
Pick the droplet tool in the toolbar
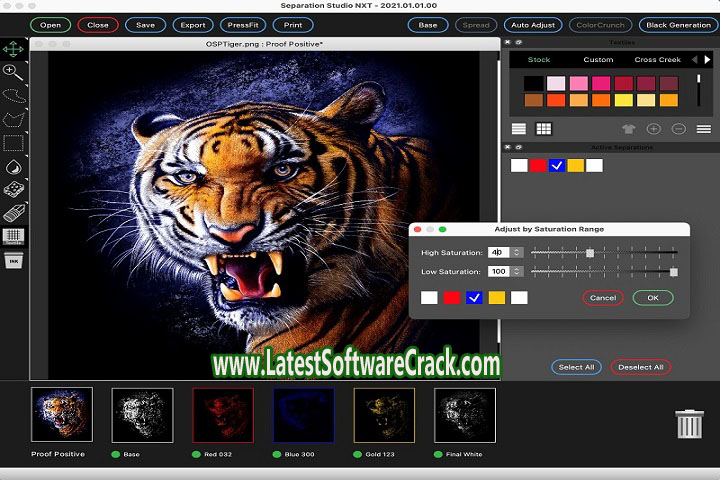pyautogui.click(x=14, y=166)
